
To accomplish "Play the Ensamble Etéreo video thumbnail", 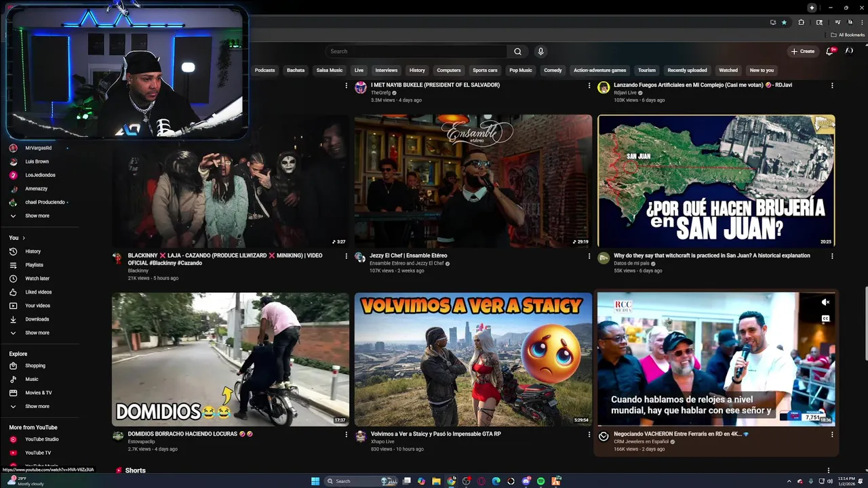I will click(473, 181).
